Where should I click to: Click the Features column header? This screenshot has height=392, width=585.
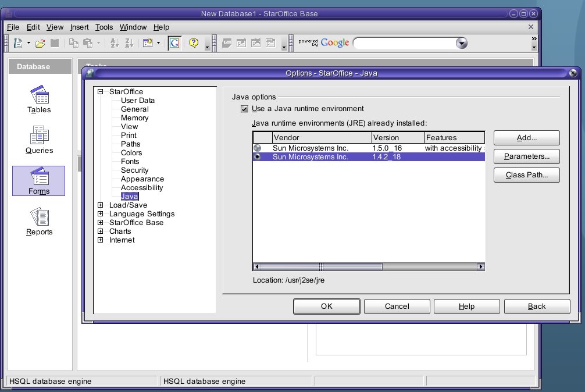(455, 138)
